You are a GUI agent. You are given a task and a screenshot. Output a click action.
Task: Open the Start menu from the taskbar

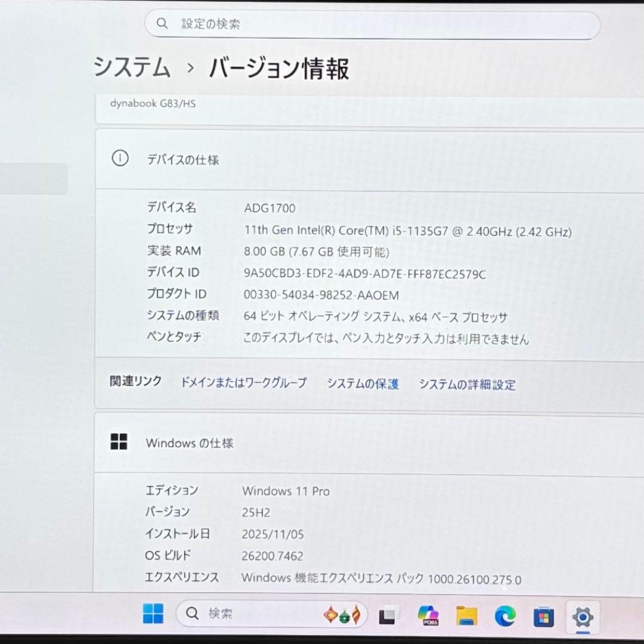[x=154, y=614]
